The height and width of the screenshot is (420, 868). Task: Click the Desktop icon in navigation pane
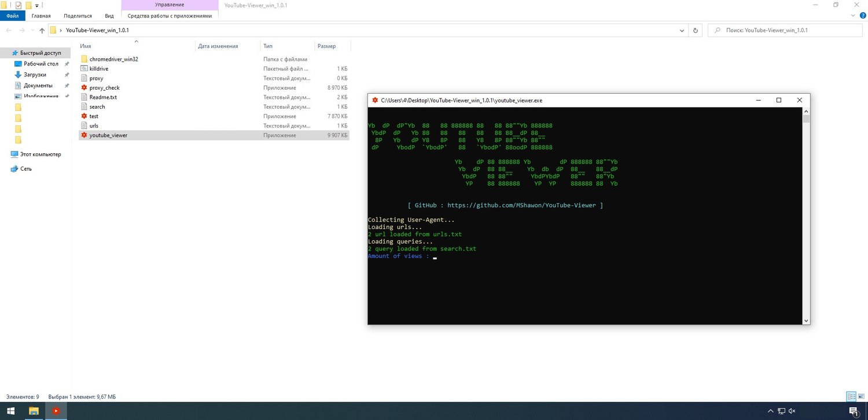[19, 64]
